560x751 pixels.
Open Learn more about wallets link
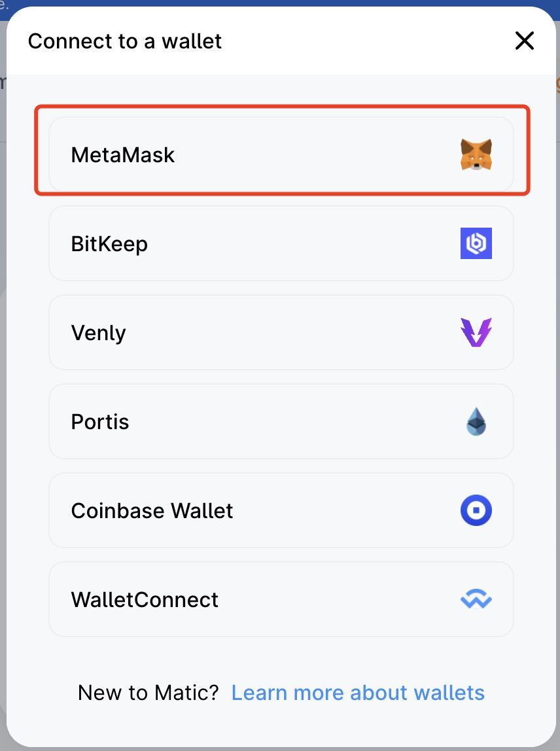point(358,693)
